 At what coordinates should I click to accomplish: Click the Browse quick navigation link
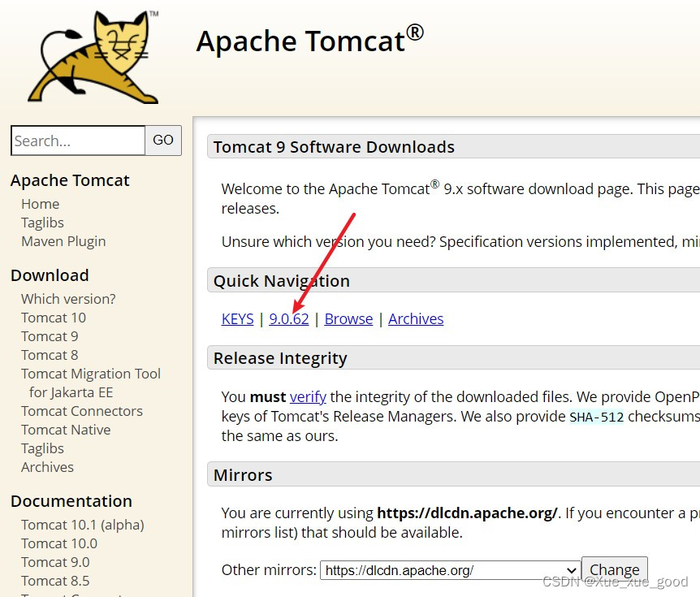point(348,319)
